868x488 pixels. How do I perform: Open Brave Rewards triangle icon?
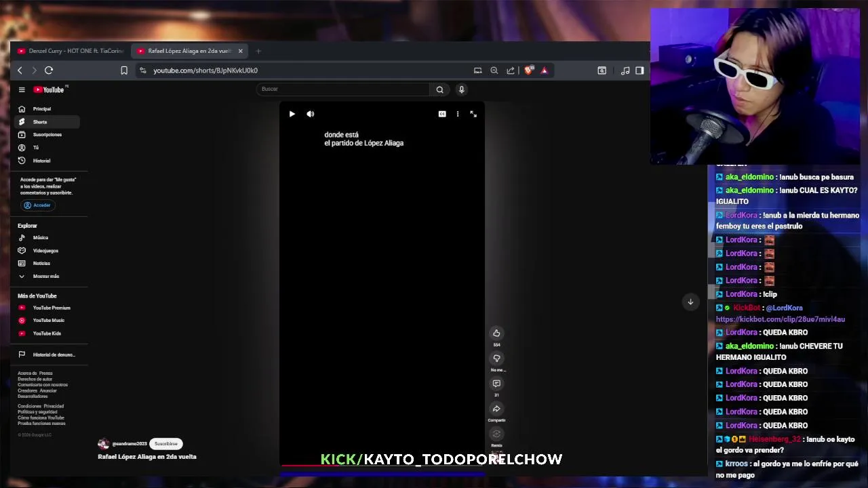pyautogui.click(x=544, y=70)
